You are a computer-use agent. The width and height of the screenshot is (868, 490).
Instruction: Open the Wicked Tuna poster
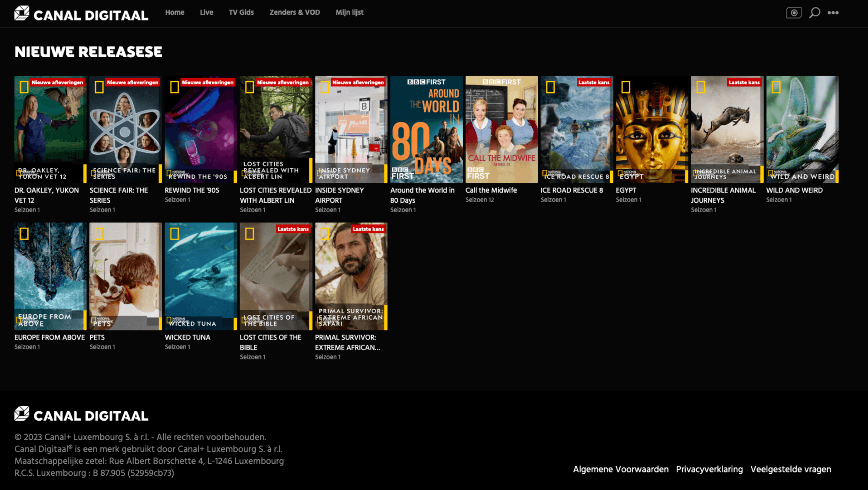(x=201, y=276)
